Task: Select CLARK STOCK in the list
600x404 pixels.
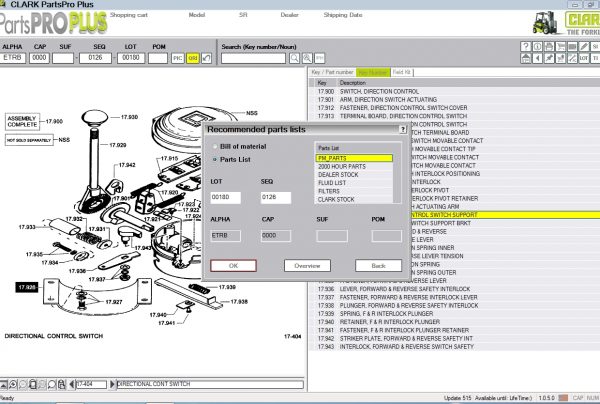Action: tap(354, 199)
